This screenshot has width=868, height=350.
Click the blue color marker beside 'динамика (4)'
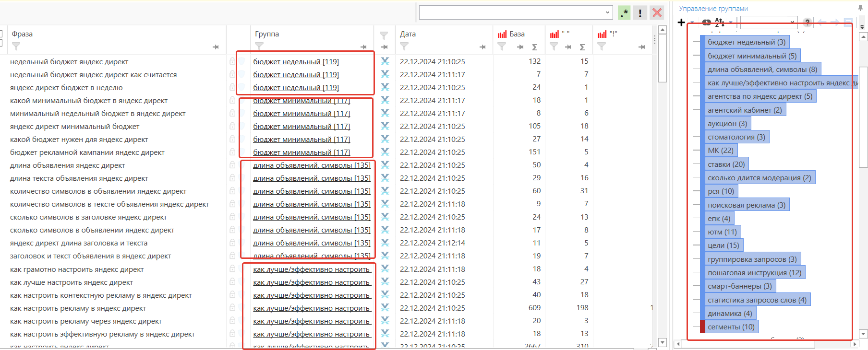[x=702, y=314]
